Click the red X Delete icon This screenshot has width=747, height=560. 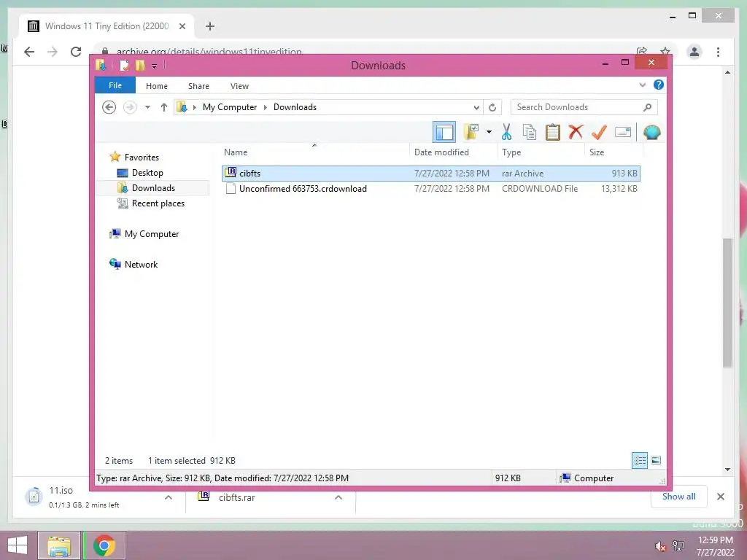tap(576, 131)
